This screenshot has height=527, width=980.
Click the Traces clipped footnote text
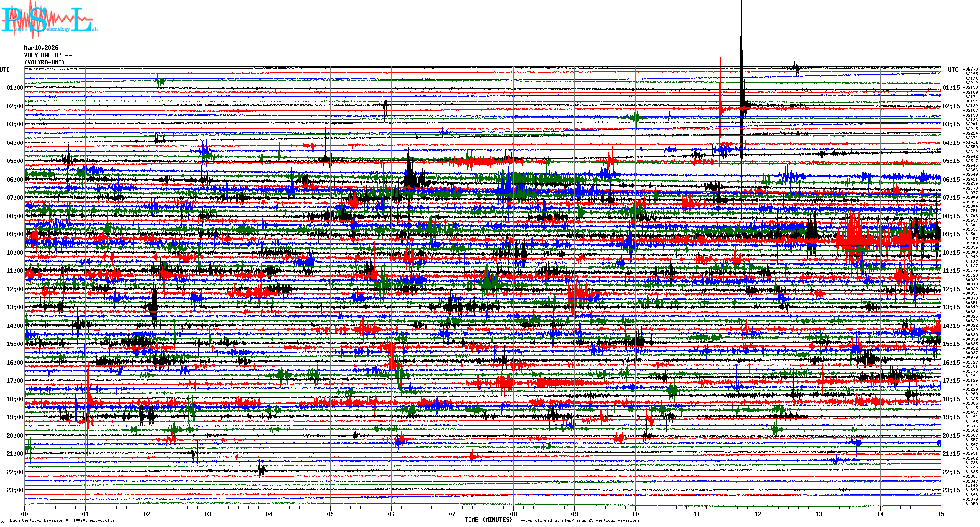pyautogui.click(x=578, y=520)
